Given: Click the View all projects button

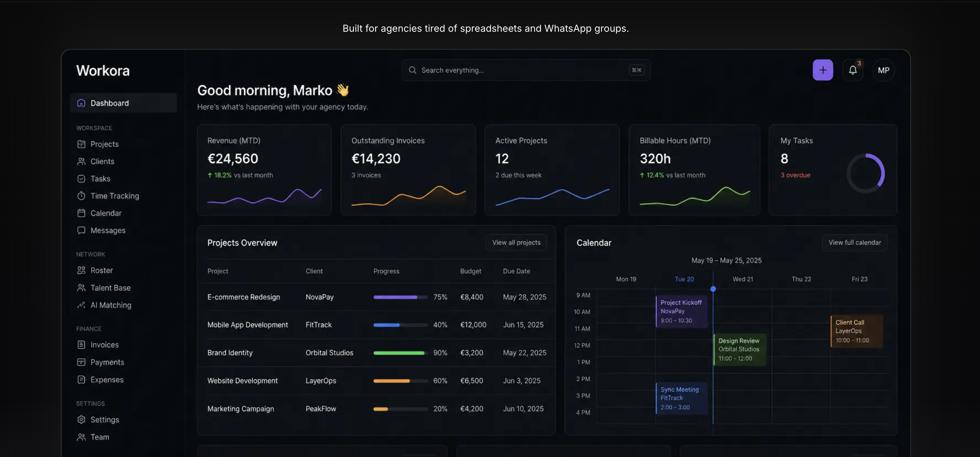Looking at the screenshot, I should pyautogui.click(x=516, y=242).
